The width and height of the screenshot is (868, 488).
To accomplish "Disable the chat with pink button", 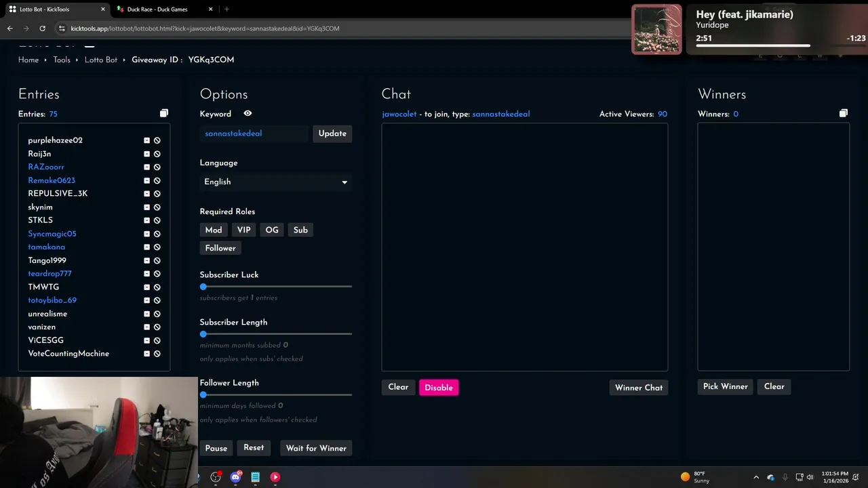I will (x=439, y=388).
